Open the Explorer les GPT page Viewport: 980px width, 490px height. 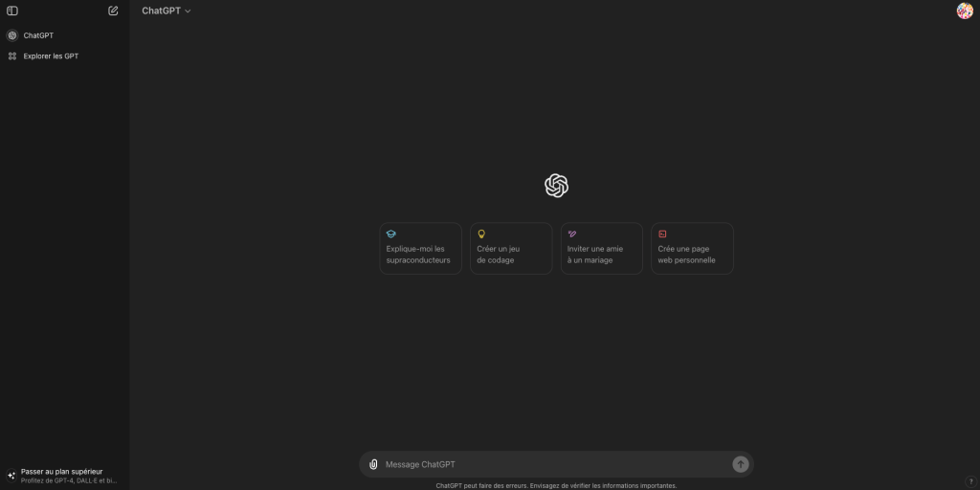pos(51,56)
